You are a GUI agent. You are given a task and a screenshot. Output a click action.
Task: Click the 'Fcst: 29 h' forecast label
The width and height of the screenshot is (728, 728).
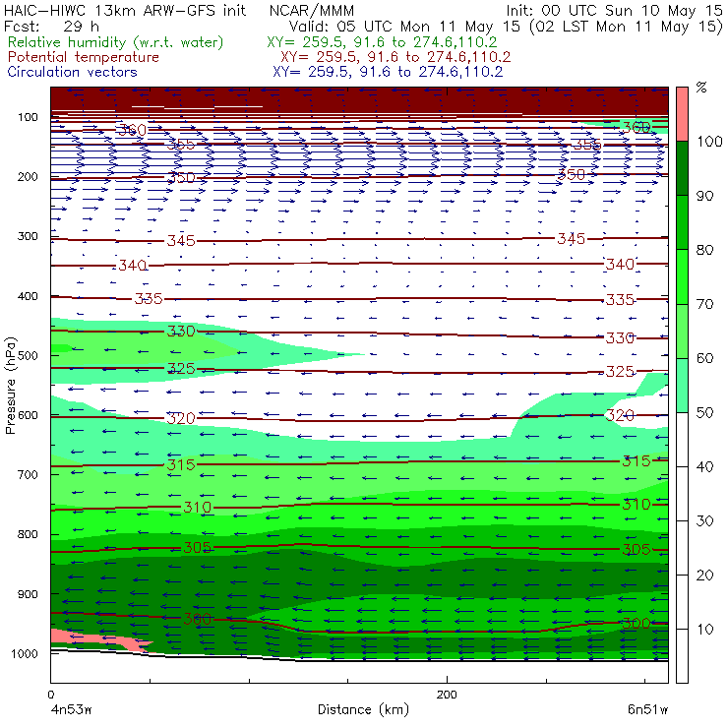(51, 27)
